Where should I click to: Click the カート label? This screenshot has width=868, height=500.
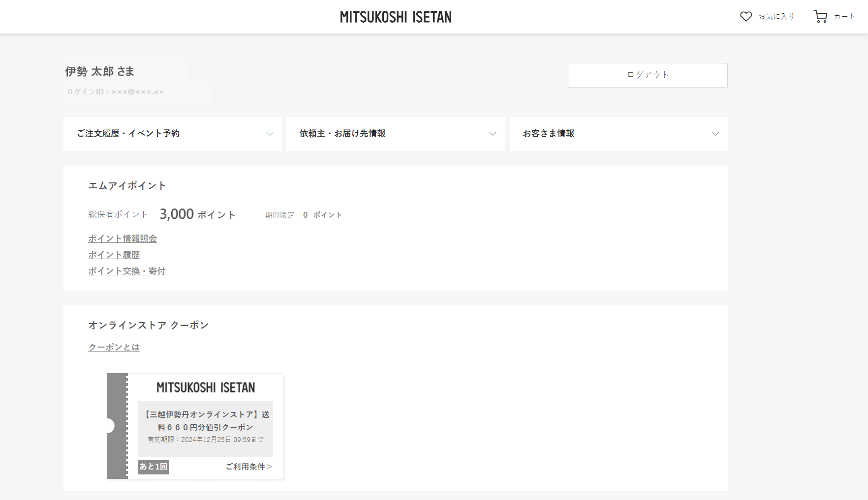click(x=844, y=16)
